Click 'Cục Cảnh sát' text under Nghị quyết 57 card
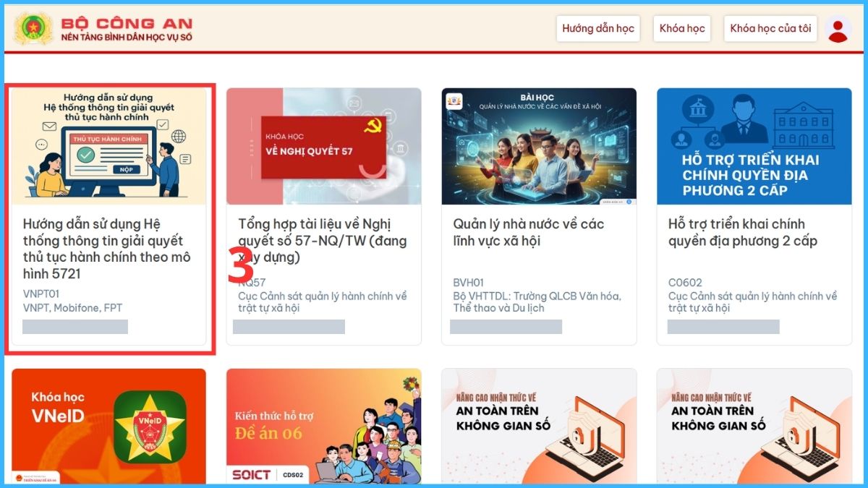868x488 pixels. (323, 302)
